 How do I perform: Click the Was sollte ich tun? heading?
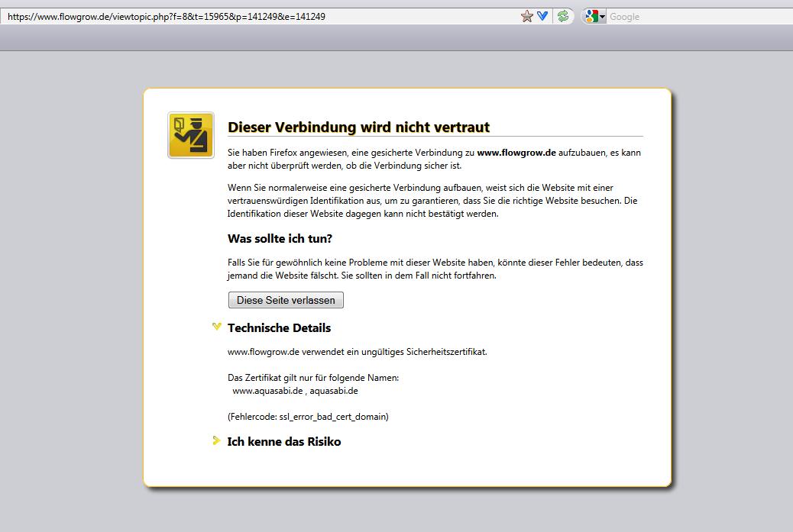(280, 238)
